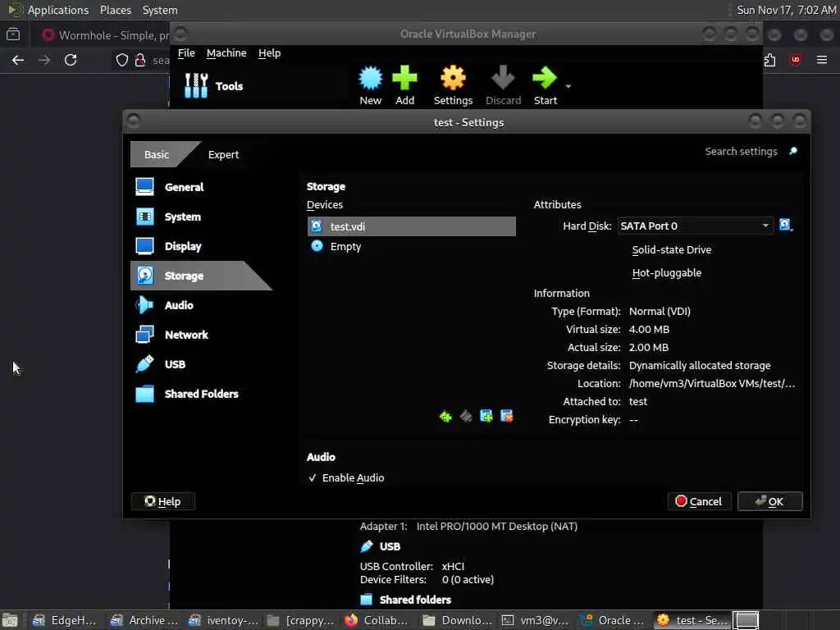The width and height of the screenshot is (840, 630).
Task: Click the grey Discard arrow toolbar icon
Action: [x=503, y=79]
